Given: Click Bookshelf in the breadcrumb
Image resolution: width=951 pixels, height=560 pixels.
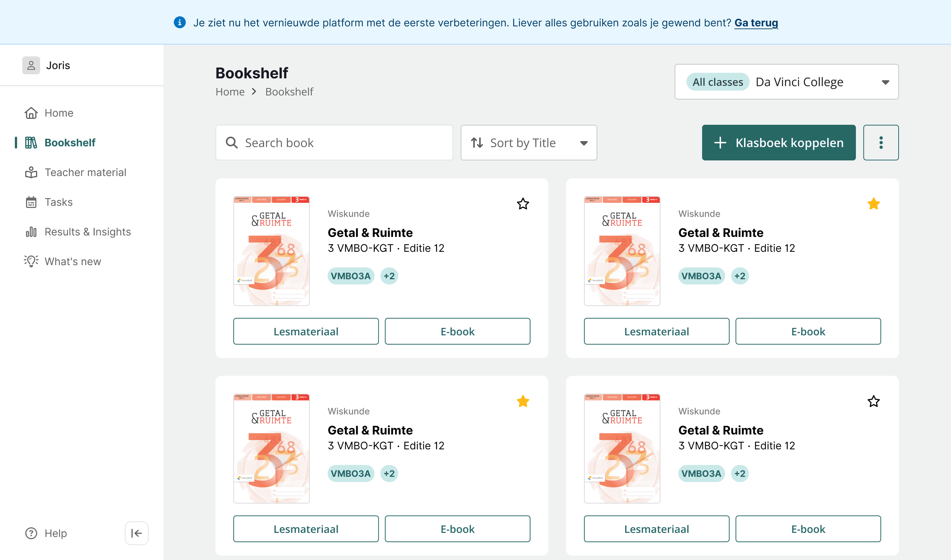Looking at the screenshot, I should pos(289,92).
